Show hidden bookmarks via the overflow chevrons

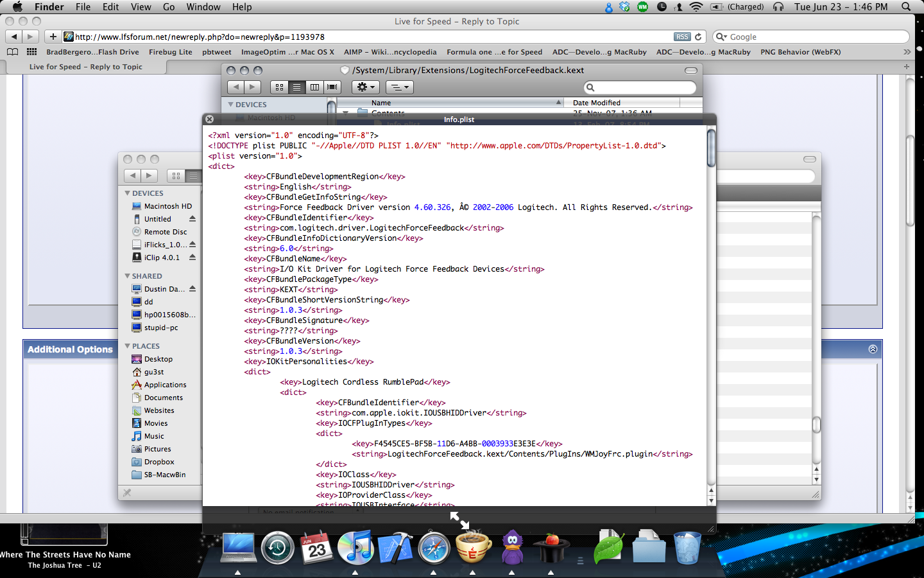907,52
